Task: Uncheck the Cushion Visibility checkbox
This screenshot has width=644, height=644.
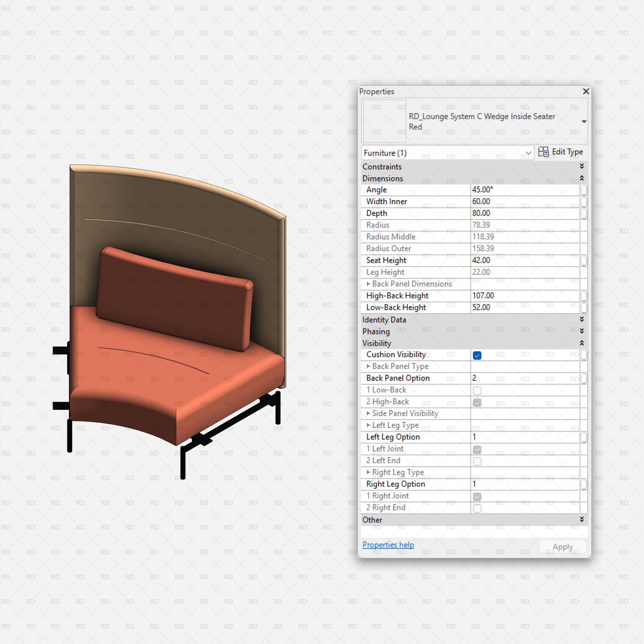Action: click(477, 356)
